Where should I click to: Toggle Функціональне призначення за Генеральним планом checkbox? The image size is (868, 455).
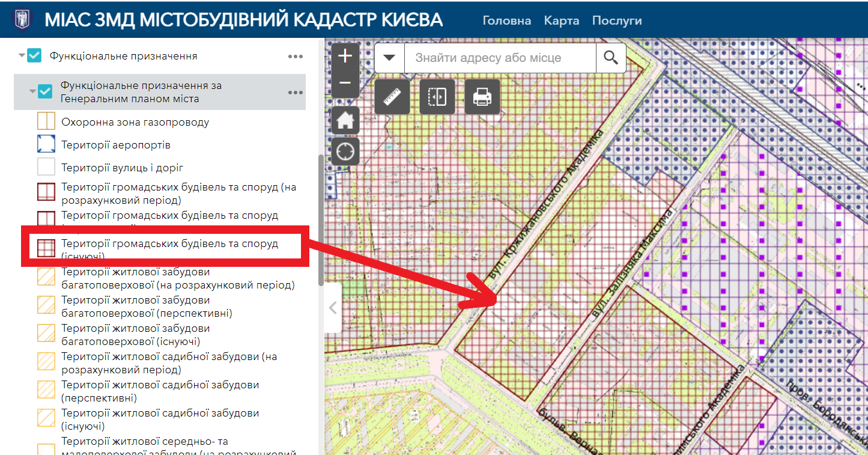(45, 91)
